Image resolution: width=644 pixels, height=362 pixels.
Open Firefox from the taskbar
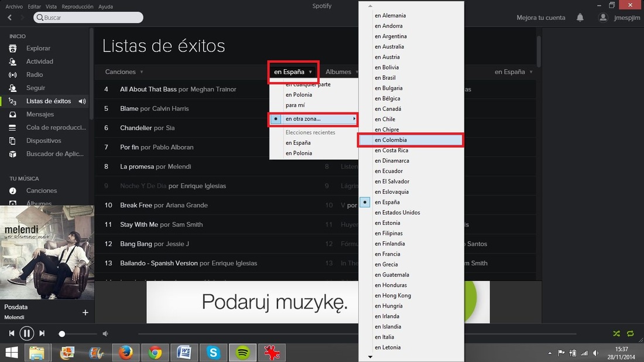tap(126, 353)
